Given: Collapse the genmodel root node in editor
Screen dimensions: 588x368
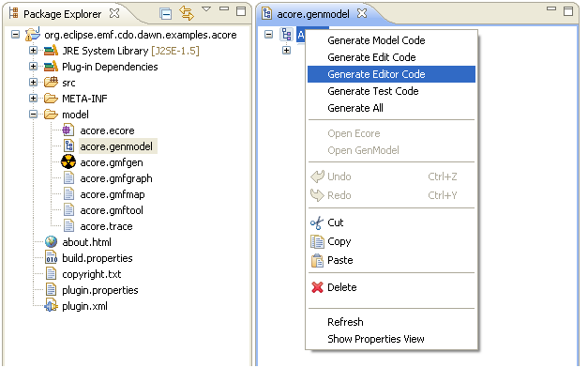Looking at the screenshot, I should tap(268, 35).
